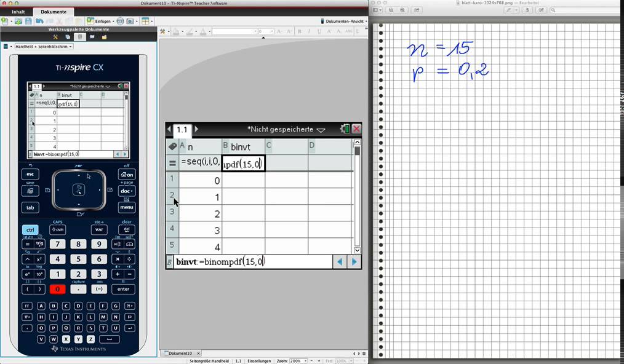Switch to the Inhalt tab
This screenshot has height=364, width=624.
(x=18, y=12)
